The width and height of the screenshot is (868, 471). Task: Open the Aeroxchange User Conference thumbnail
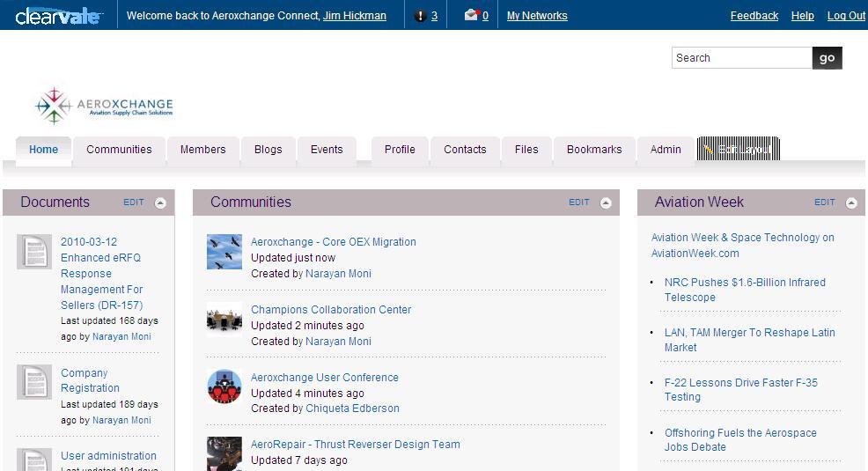tap(224, 386)
